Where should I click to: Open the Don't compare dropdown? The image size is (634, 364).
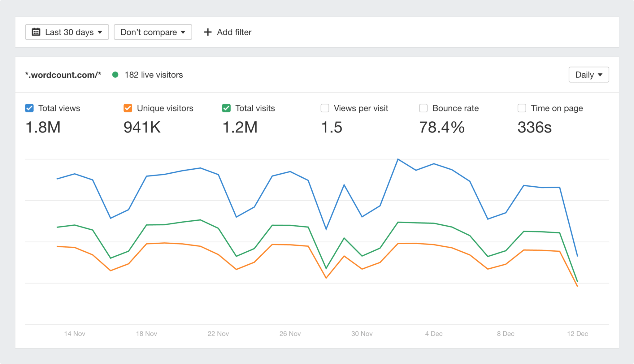tap(153, 32)
